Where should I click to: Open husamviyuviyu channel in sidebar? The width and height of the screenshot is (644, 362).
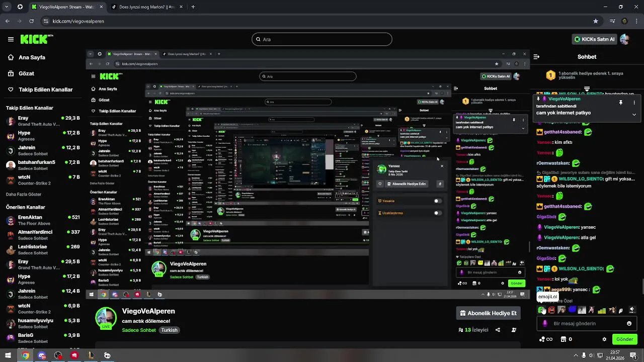click(43, 323)
